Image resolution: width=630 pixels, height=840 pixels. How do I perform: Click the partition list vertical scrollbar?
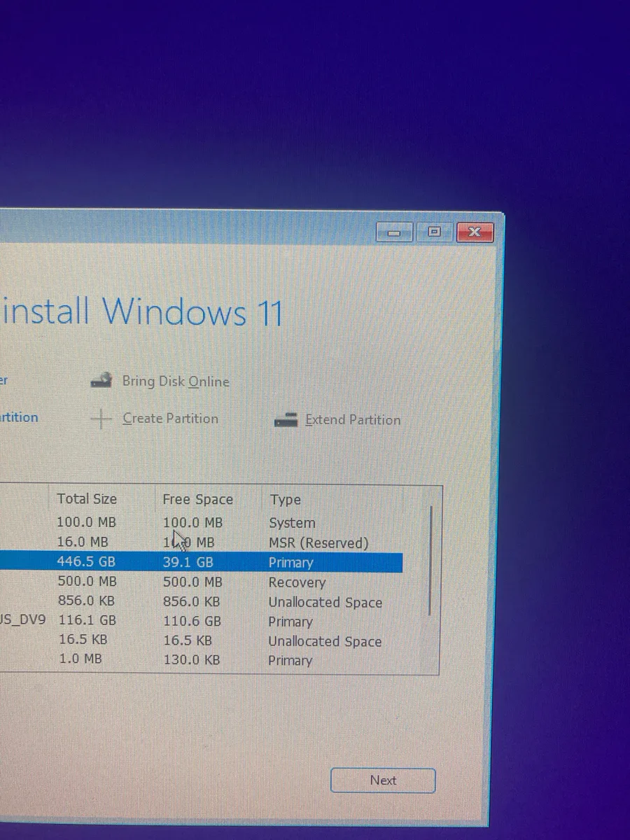tap(430, 561)
